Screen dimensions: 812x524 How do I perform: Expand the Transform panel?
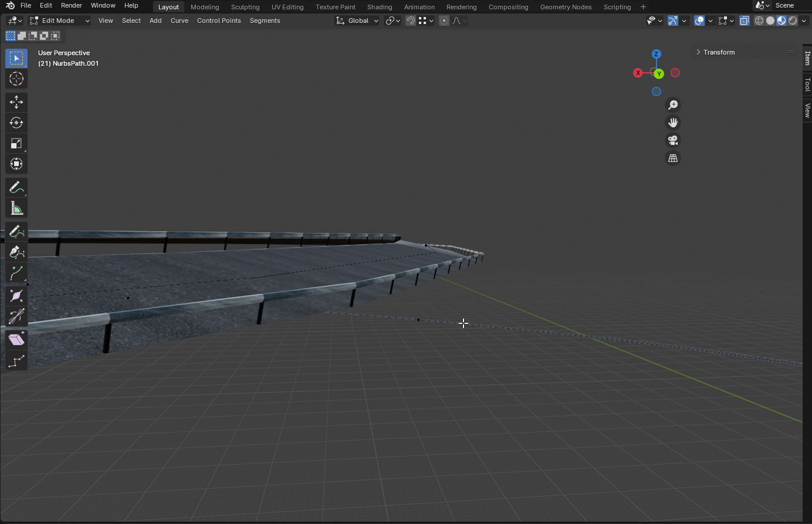719,52
